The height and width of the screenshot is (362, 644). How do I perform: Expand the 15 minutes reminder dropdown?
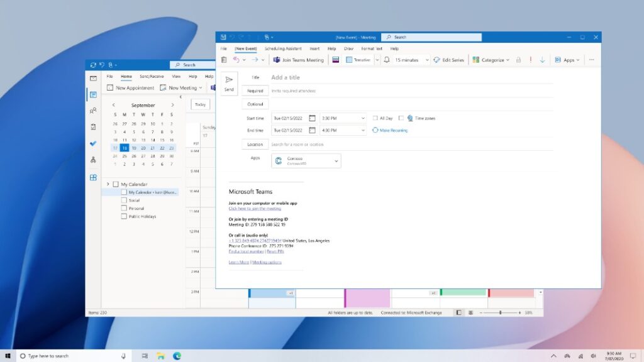pos(427,60)
